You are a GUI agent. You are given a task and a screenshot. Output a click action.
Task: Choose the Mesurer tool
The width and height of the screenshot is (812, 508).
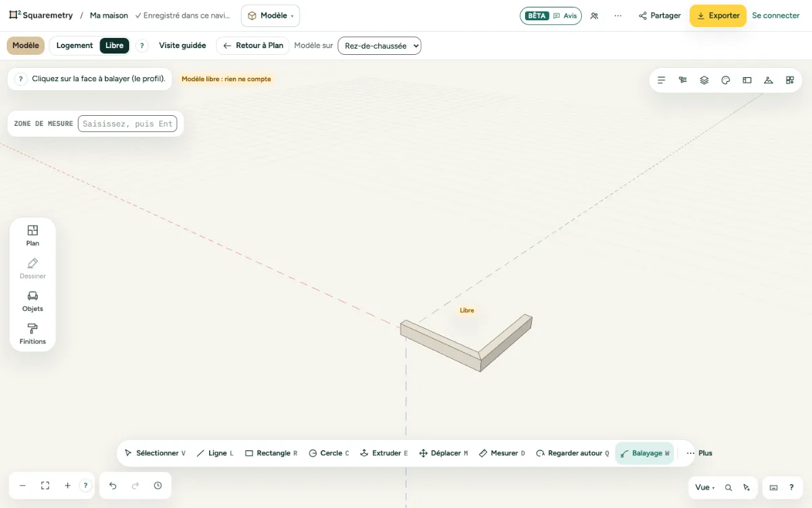(502, 453)
